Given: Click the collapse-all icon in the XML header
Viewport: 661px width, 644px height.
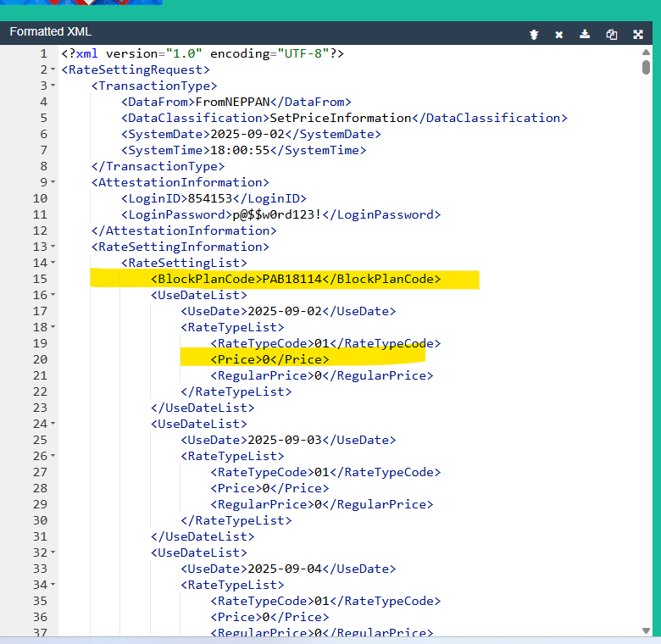Looking at the screenshot, I should [x=534, y=35].
